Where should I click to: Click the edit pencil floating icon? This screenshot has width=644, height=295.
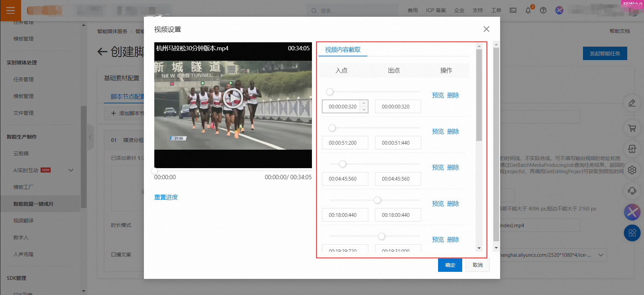pyautogui.click(x=632, y=103)
